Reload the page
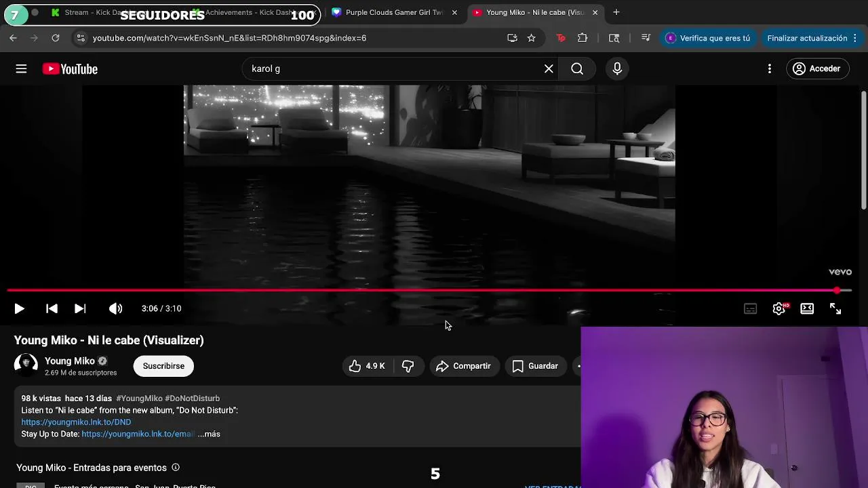The height and width of the screenshot is (488, 868). tap(56, 38)
